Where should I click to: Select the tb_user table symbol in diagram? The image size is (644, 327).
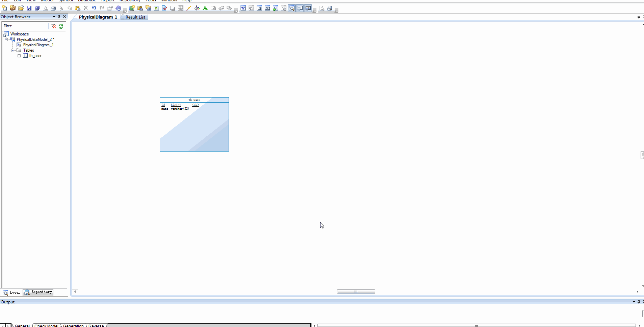194,124
